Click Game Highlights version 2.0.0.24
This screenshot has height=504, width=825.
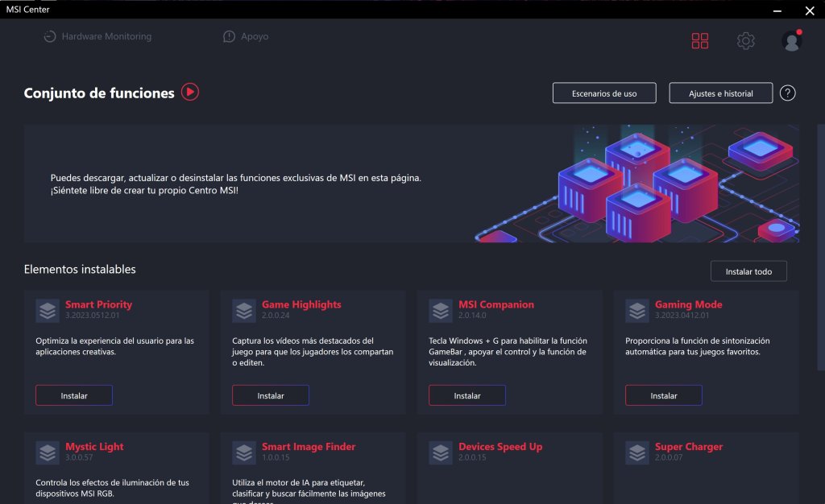click(x=276, y=316)
